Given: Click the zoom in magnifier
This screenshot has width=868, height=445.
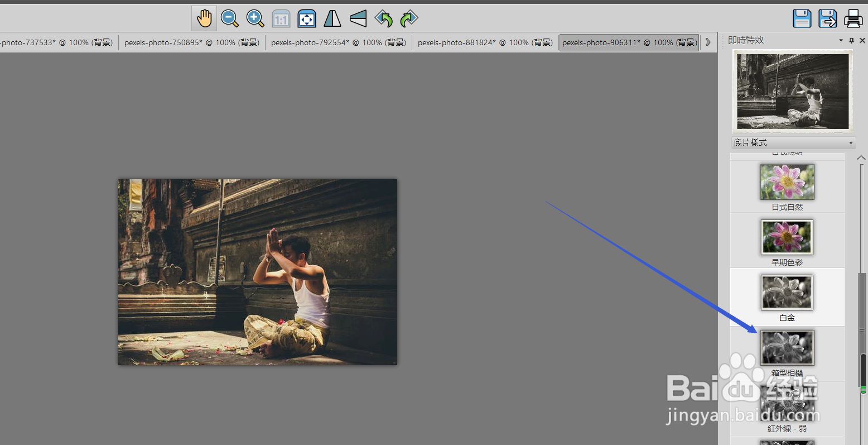Looking at the screenshot, I should pyautogui.click(x=255, y=18).
